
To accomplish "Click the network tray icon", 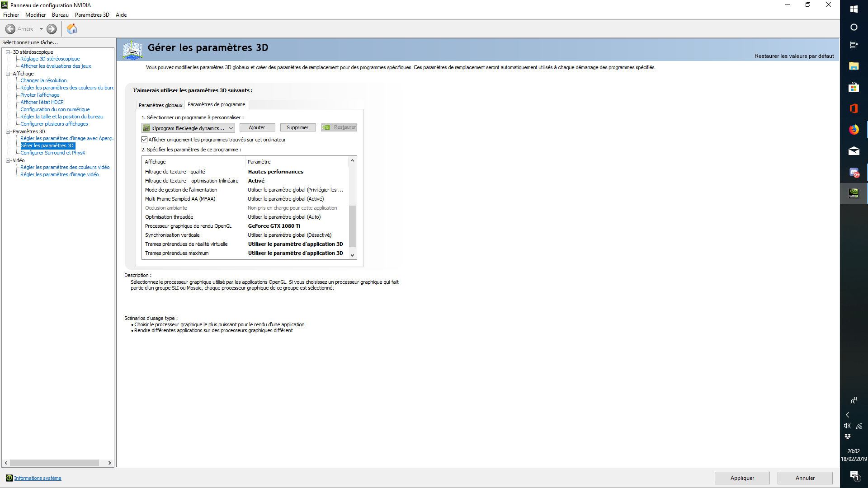I will (x=859, y=426).
